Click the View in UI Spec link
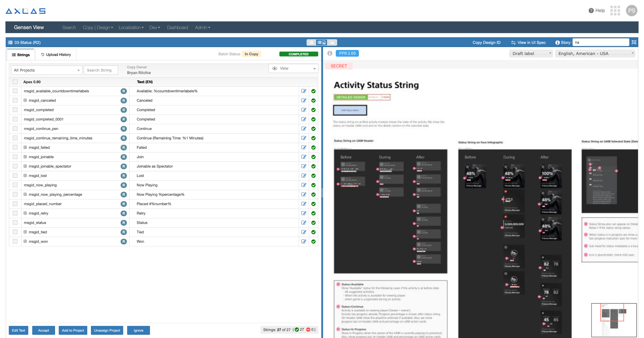Image resolution: width=644 pixels, height=338 pixels. tap(528, 43)
